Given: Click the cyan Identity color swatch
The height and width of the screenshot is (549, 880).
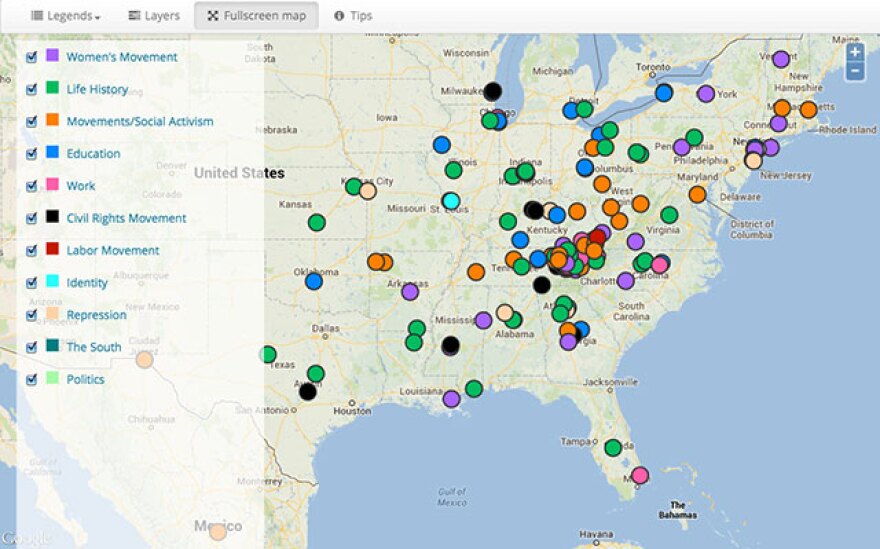Looking at the screenshot, I should pos(52,281).
